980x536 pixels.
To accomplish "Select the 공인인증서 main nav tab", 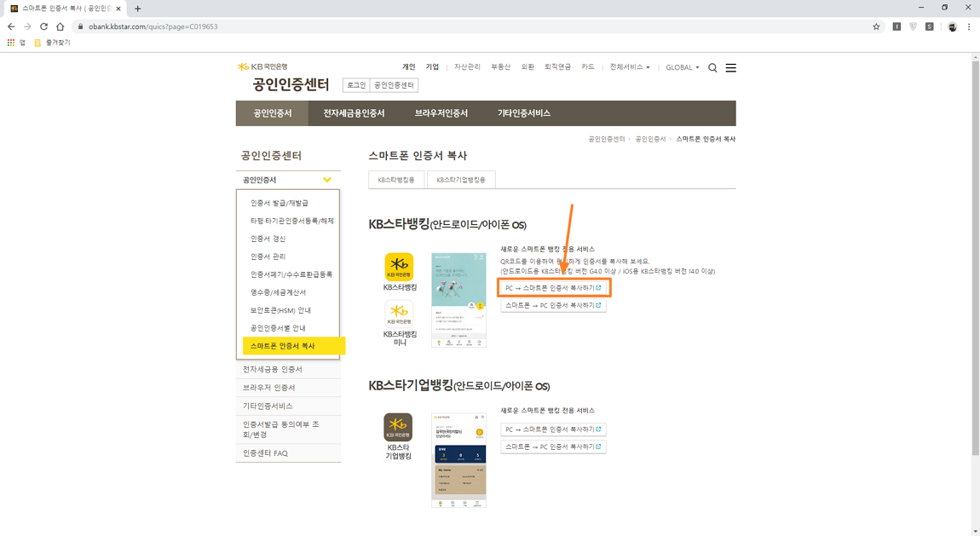I will [x=273, y=113].
